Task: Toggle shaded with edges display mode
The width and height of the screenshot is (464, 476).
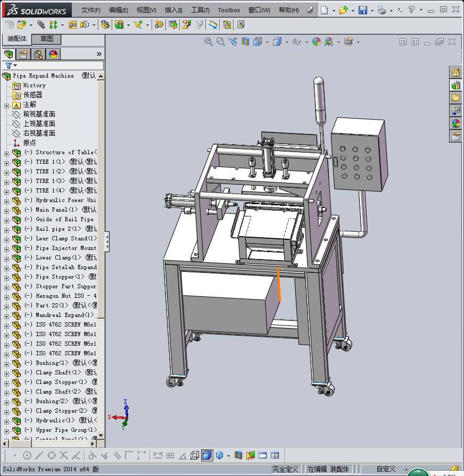Action: [207, 455]
